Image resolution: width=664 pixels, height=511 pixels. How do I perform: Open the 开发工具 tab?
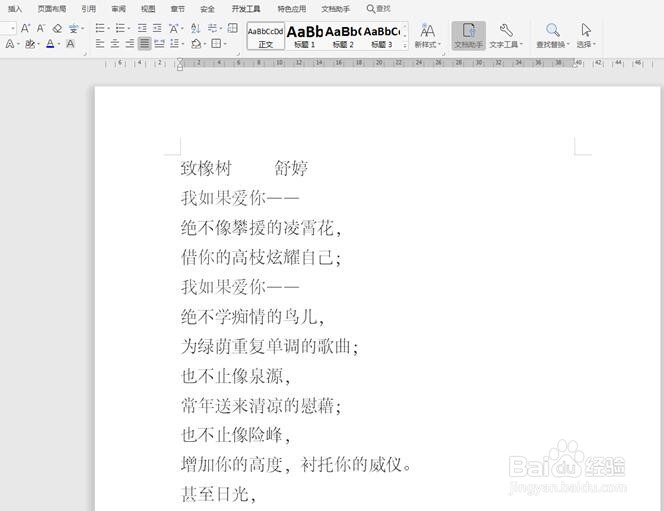246,9
